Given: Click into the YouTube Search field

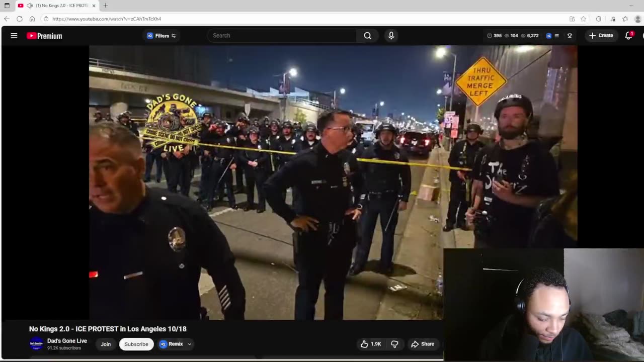Looking at the screenshot, I should [282, 36].
